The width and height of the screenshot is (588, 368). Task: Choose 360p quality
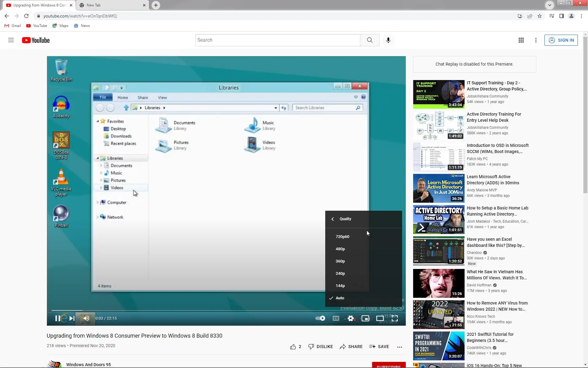point(340,261)
